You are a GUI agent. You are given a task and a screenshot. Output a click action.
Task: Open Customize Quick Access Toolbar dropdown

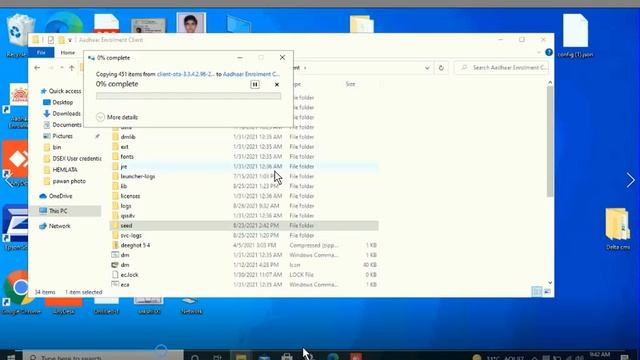(x=70, y=40)
